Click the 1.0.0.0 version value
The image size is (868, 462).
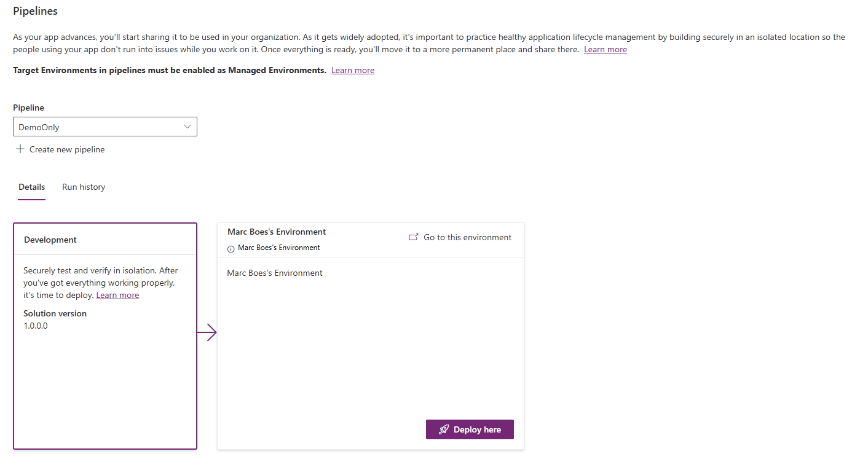point(36,326)
